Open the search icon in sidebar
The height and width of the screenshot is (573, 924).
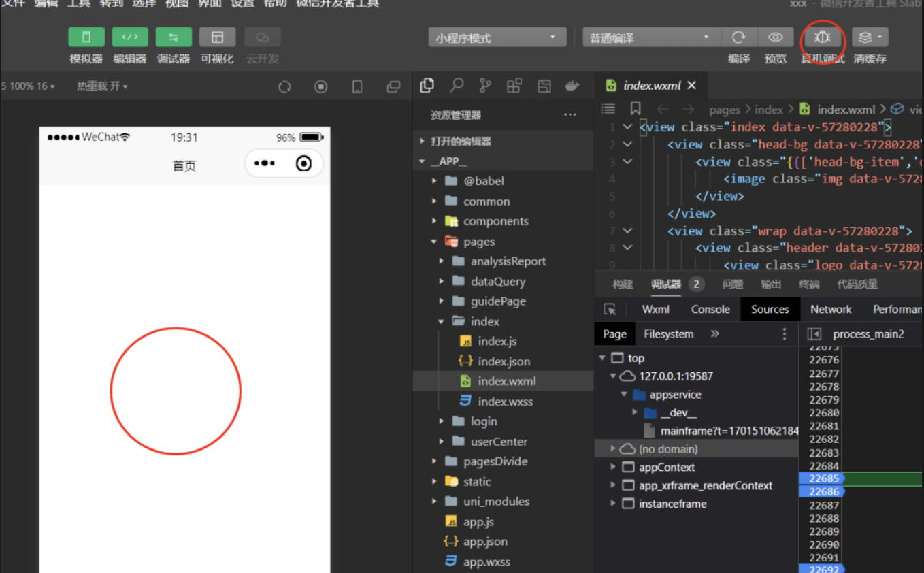pyautogui.click(x=457, y=86)
